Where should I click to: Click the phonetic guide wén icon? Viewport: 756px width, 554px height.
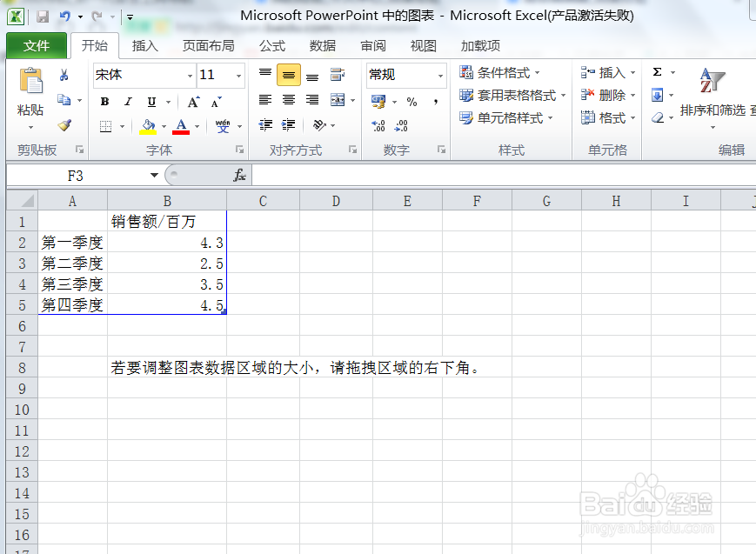223,126
